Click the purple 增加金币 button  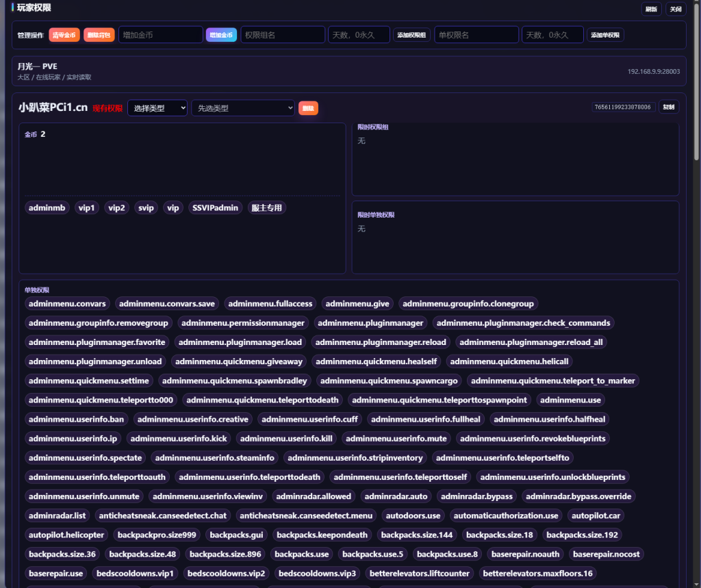point(221,35)
